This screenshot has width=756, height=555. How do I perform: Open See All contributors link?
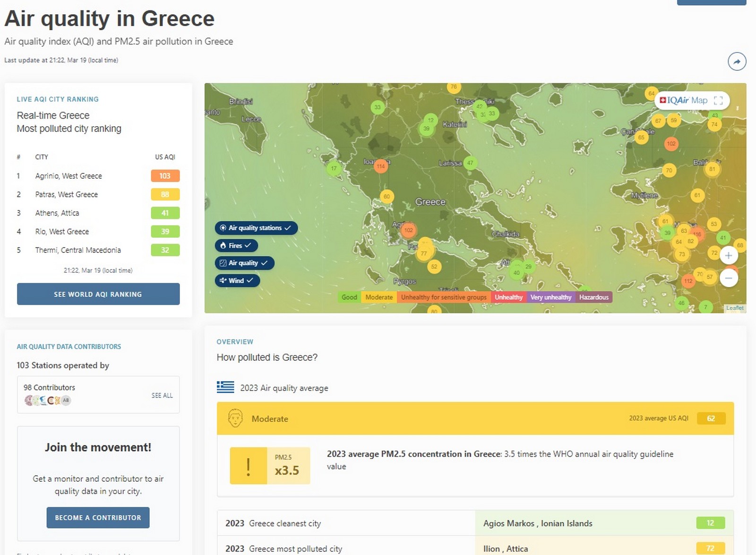pos(162,395)
